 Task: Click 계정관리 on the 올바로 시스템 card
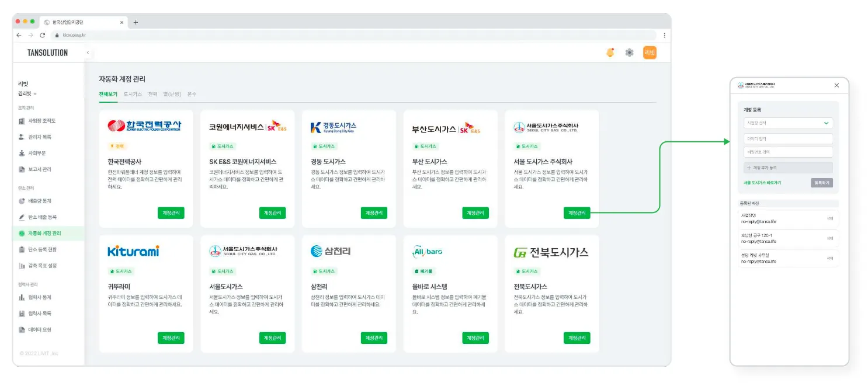point(475,338)
